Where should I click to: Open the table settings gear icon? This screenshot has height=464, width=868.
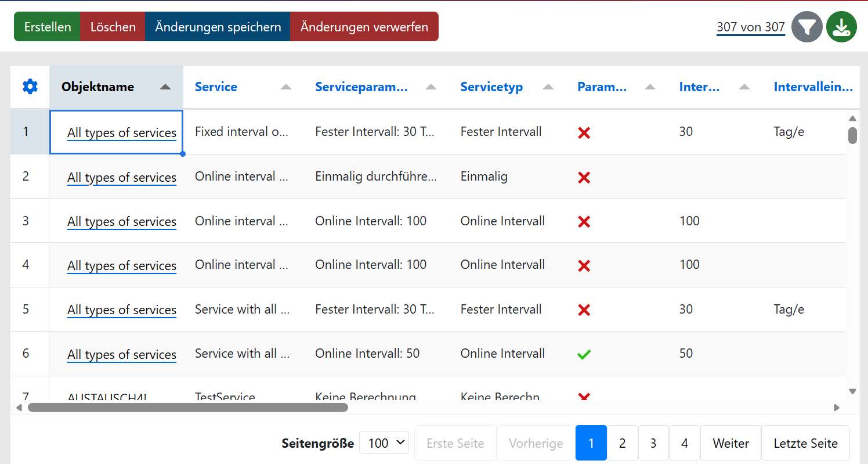(30, 87)
